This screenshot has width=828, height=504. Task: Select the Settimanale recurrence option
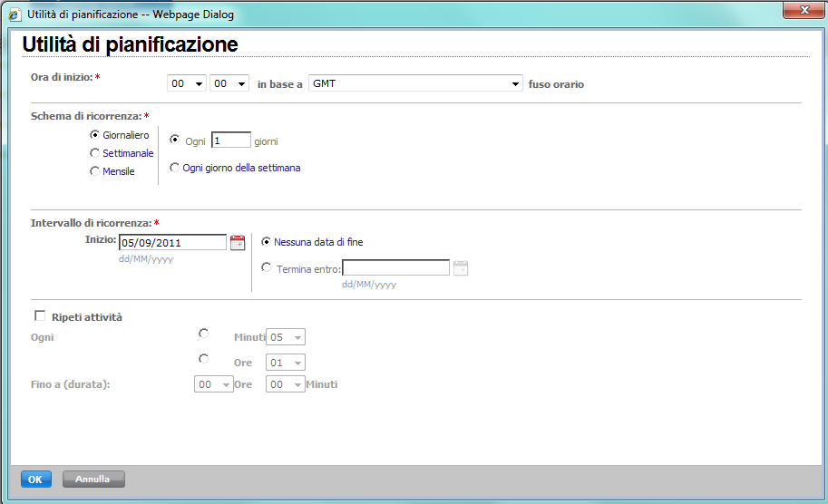click(x=94, y=152)
